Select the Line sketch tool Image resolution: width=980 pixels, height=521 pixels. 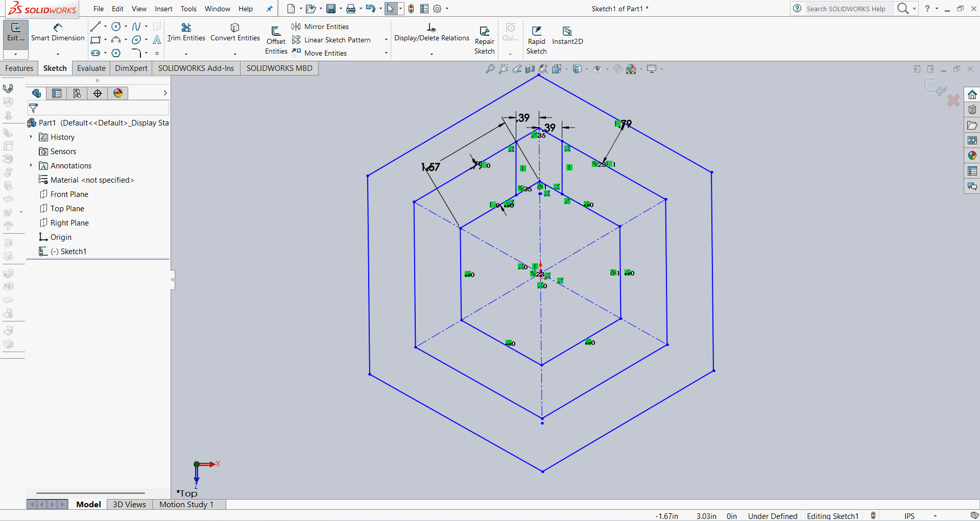pyautogui.click(x=95, y=27)
